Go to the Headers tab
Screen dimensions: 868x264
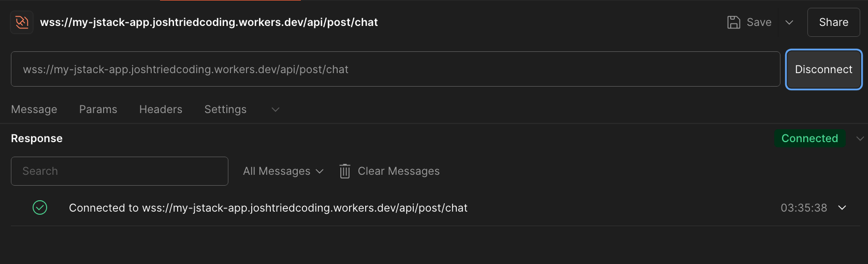[161, 109]
